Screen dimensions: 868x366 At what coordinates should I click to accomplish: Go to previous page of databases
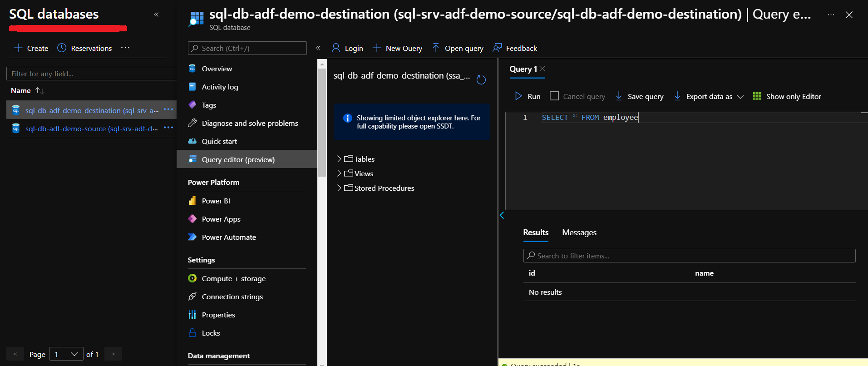click(x=15, y=354)
